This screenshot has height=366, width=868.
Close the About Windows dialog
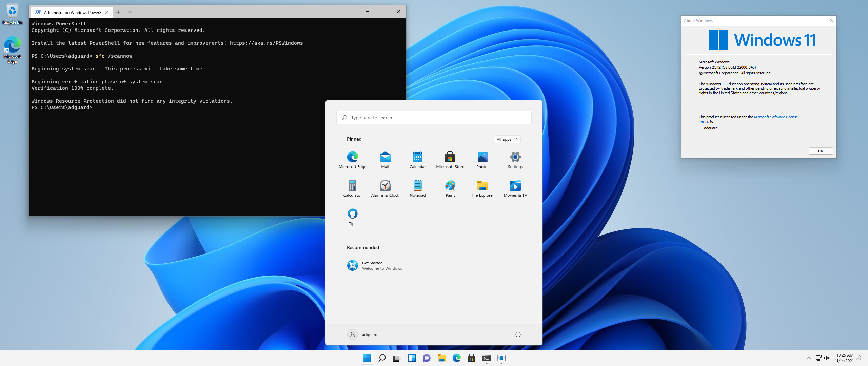coord(831,20)
